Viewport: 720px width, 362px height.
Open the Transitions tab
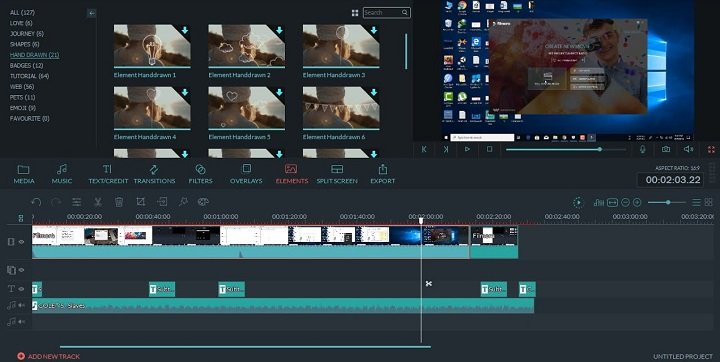point(154,175)
